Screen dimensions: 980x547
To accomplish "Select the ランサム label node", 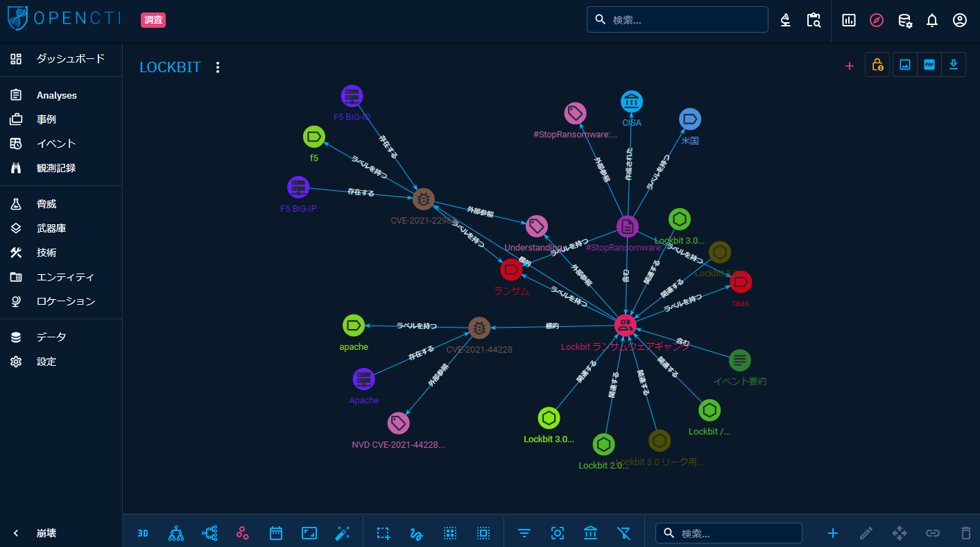I will pos(511,269).
